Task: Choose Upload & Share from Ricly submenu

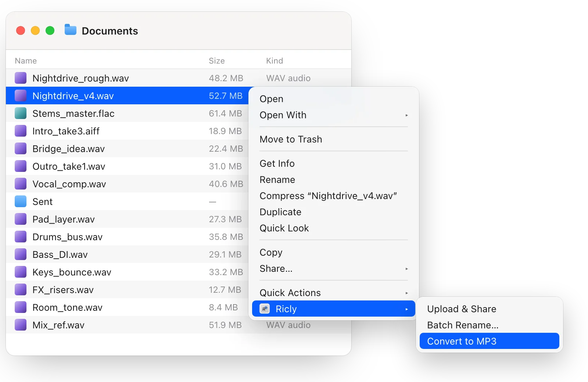Action: pyautogui.click(x=490, y=309)
